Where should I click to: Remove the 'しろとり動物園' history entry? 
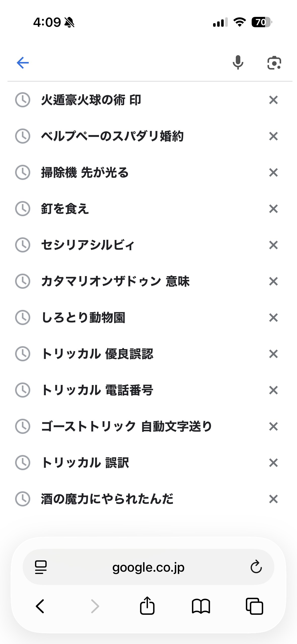(273, 318)
